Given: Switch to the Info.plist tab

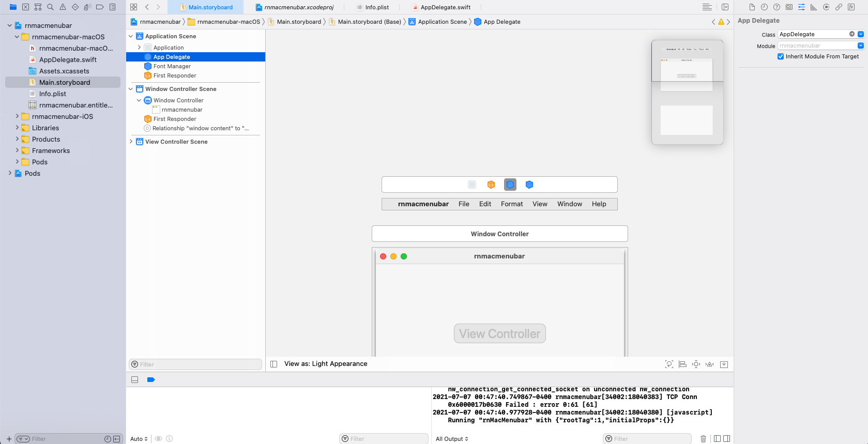Looking at the screenshot, I should point(372,7).
